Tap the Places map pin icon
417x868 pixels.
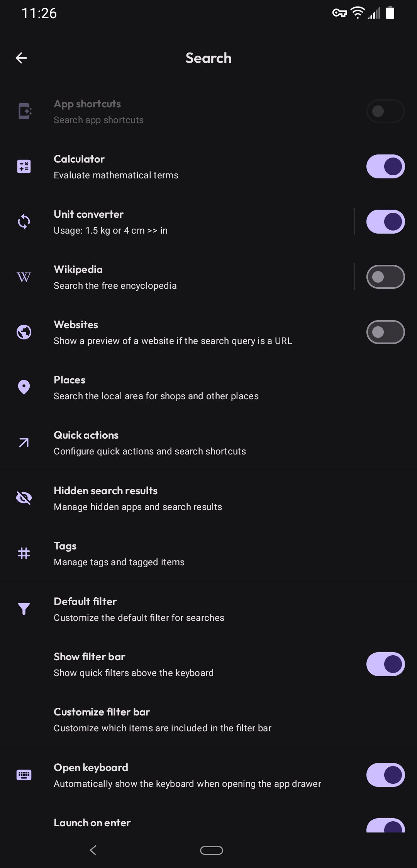[24, 387]
